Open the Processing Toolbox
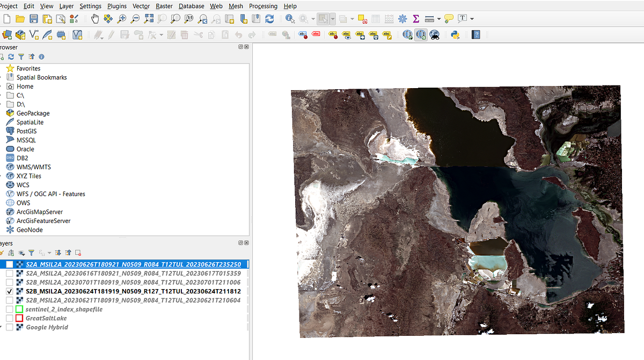 [402, 19]
